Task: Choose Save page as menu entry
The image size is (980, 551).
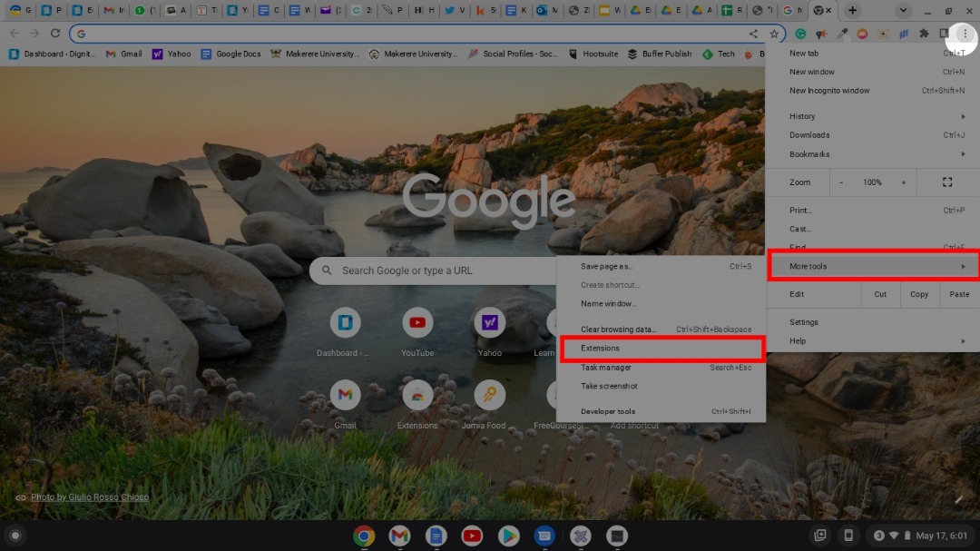Action: [x=661, y=267]
